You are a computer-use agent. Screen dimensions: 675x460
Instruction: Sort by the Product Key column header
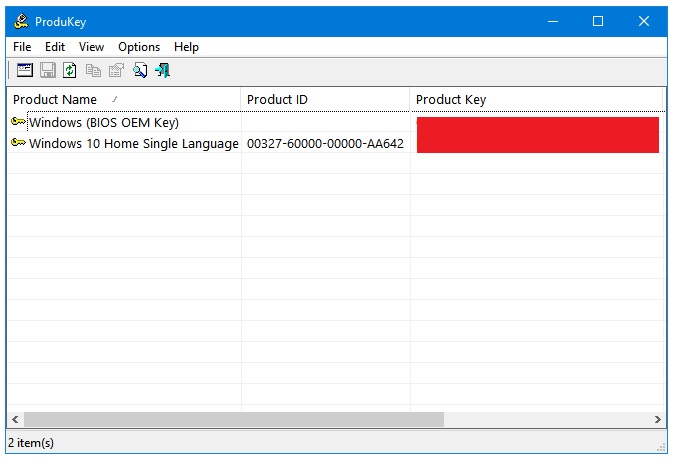[536, 99]
